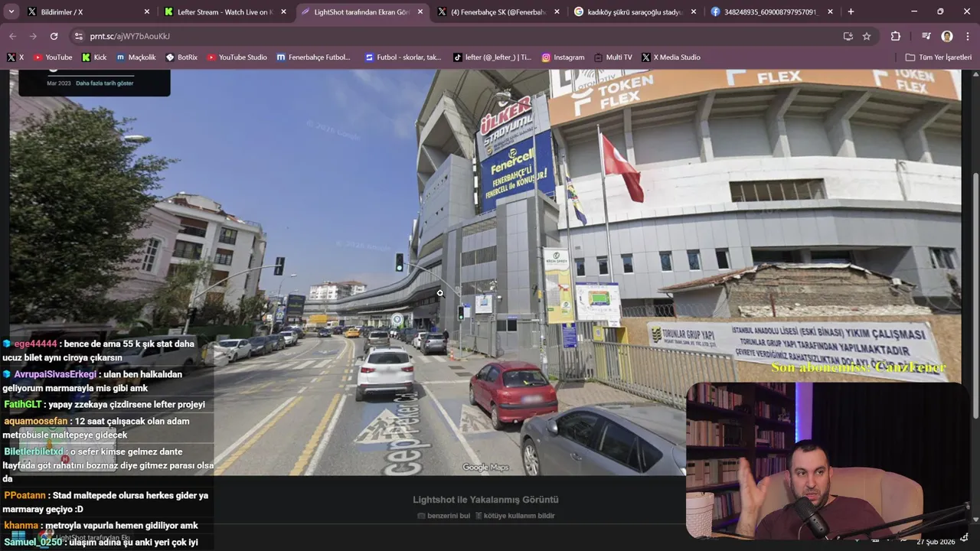Go forward to the next page

coord(33,36)
